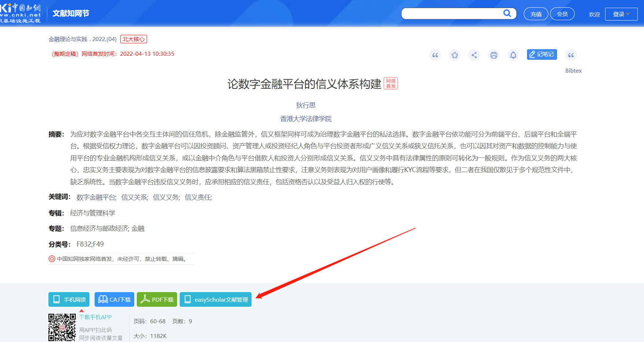The width and height of the screenshot is (644, 342).
Task: Click the share icon
Action: coord(474,55)
